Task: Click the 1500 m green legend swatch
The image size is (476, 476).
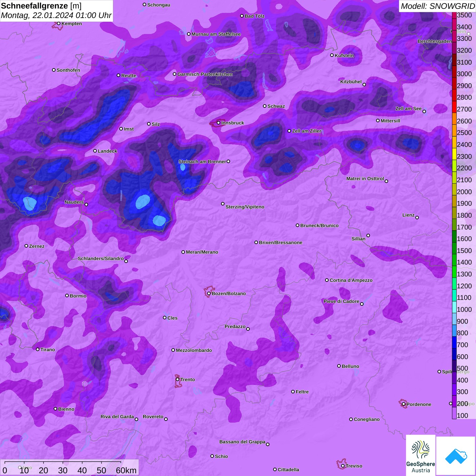Action: (454, 249)
